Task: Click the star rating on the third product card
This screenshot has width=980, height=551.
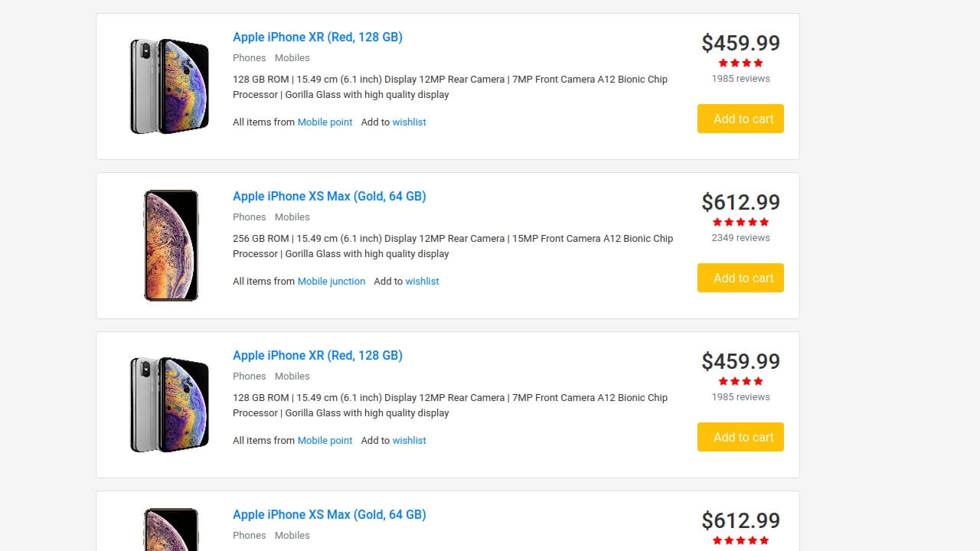Action: point(740,381)
